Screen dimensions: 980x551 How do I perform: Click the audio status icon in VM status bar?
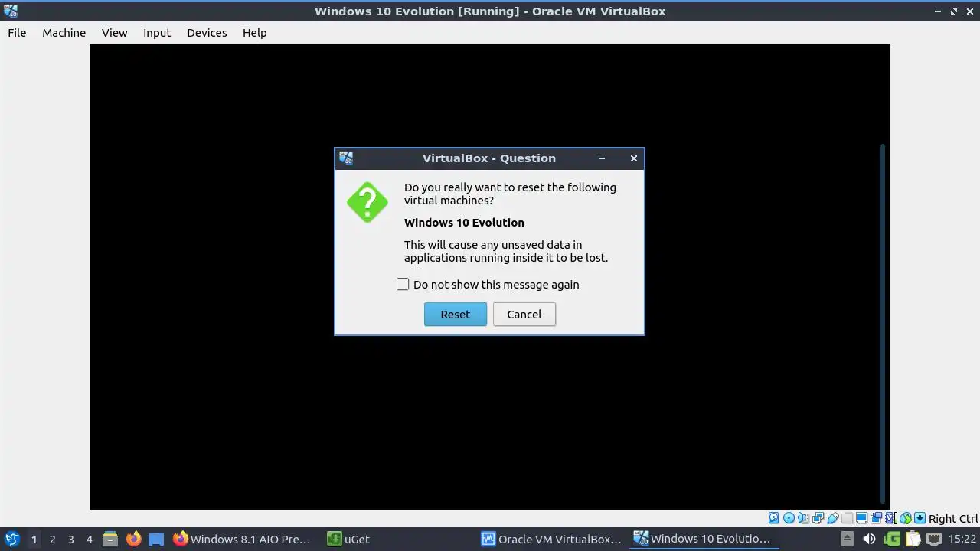click(803, 518)
